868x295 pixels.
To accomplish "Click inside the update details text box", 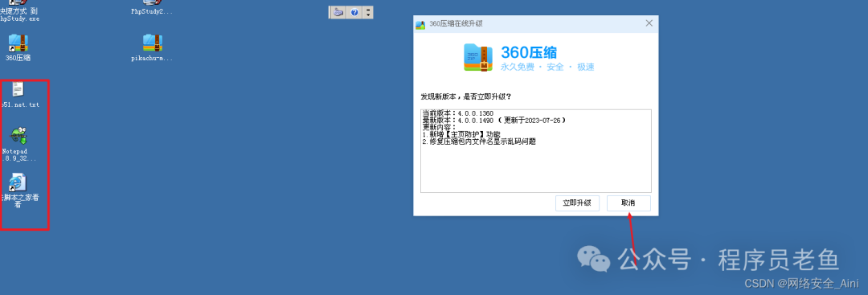I will 535,150.
